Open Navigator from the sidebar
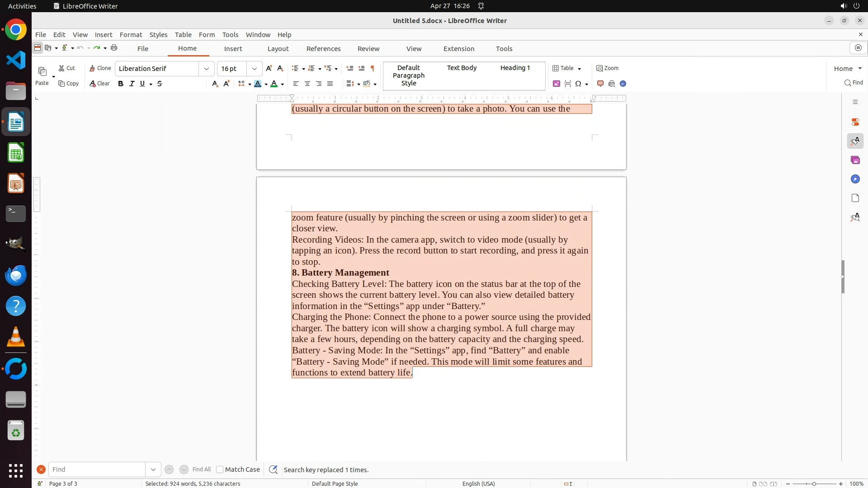Screen dimensions: 868x488 [855, 179]
